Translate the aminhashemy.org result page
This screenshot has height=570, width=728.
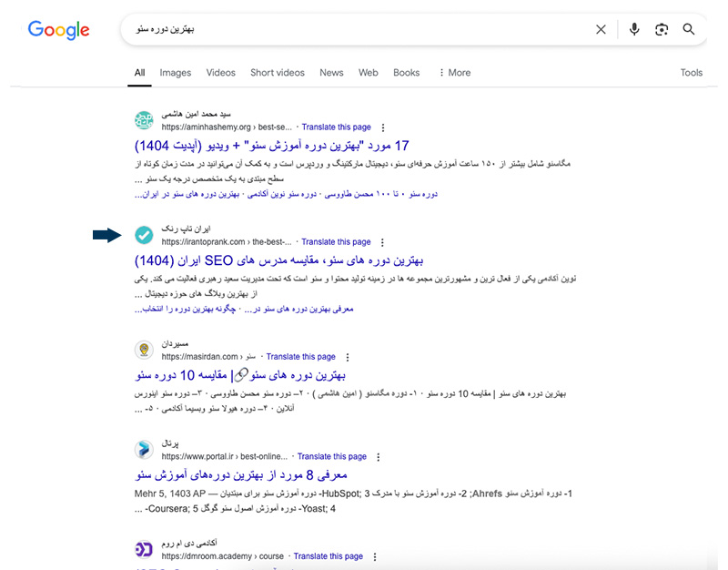click(x=336, y=127)
